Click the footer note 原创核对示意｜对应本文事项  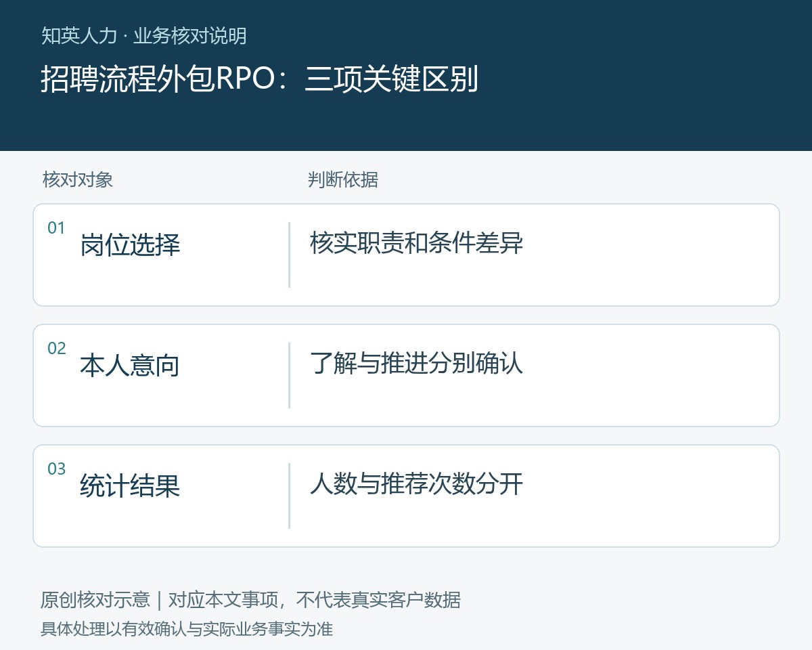pyautogui.click(x=159, y=600)
